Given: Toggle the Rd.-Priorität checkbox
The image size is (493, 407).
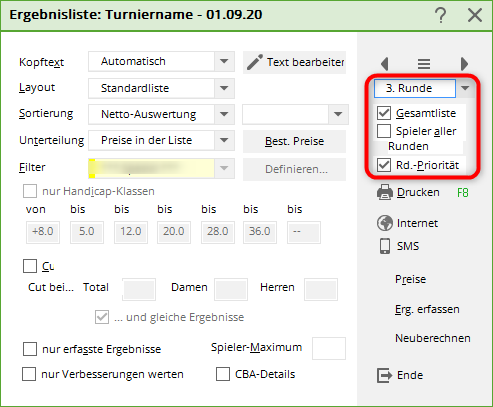Looking at the screenshot, I should pos(384,165).
